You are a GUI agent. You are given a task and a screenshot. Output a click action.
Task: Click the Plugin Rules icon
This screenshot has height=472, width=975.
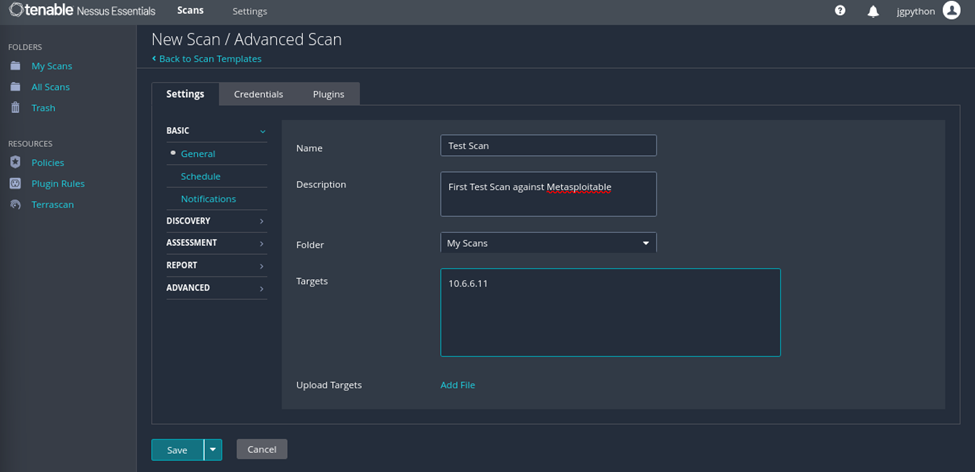pyautogui.click(x=16, y=183)
